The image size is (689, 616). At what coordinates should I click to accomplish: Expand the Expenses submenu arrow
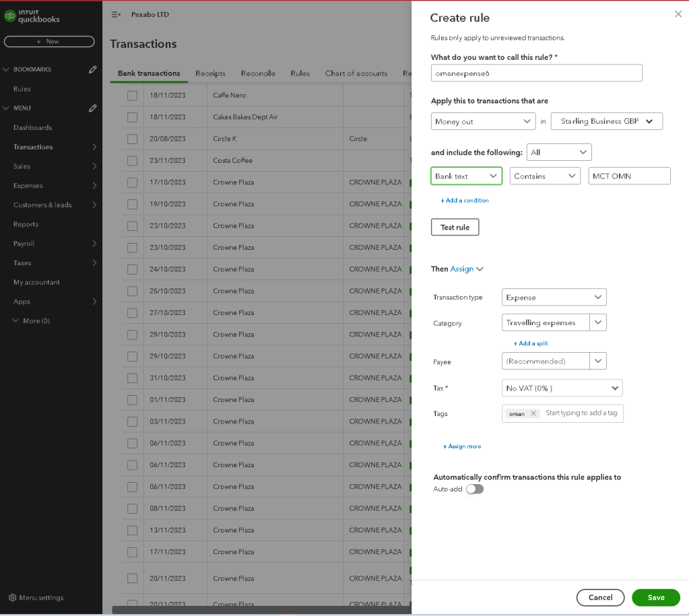tap(94, 185)
